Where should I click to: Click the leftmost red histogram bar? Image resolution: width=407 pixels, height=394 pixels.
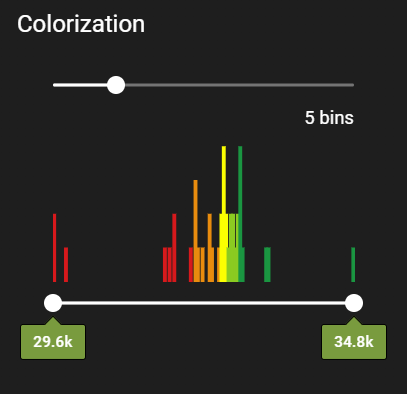(x=55, y=248)
